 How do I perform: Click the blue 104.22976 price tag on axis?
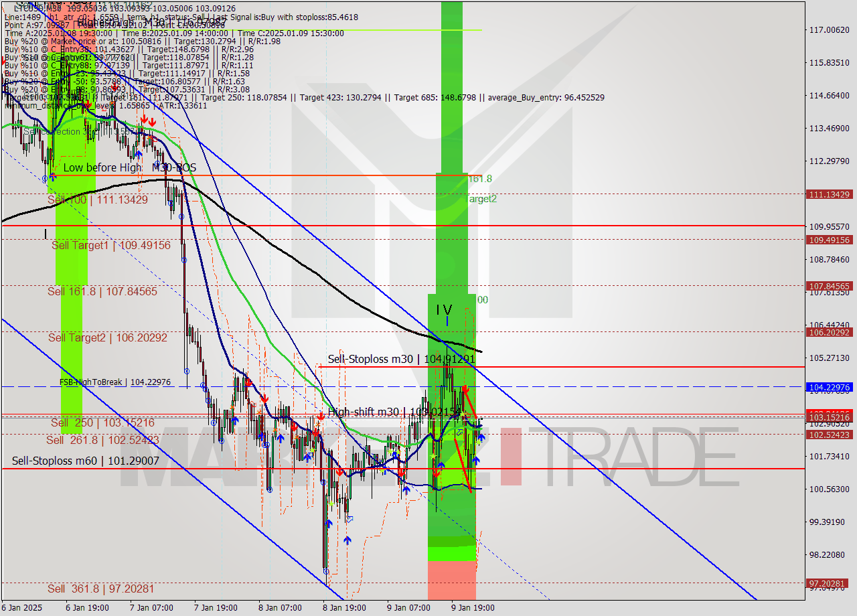pyautogui.click(x=830, y=387)
